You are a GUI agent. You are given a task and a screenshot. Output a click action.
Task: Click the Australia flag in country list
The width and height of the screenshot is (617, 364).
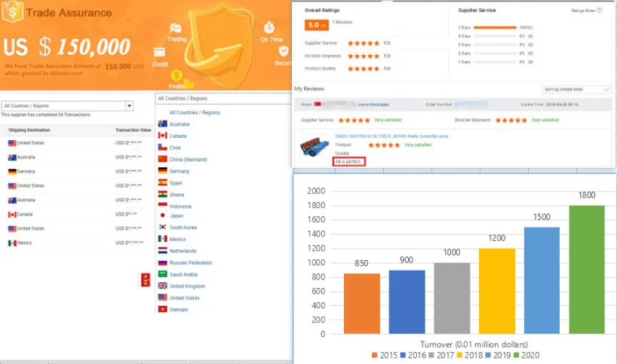point(162,124)
